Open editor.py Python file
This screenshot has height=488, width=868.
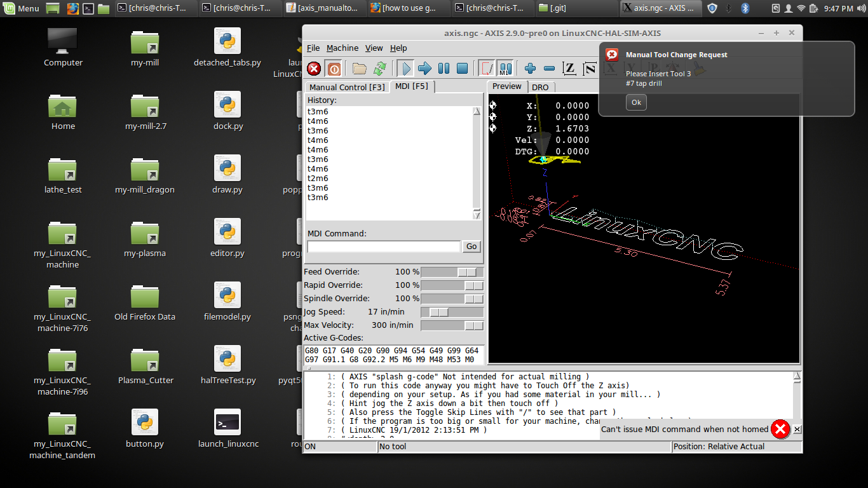pos(227,238)
